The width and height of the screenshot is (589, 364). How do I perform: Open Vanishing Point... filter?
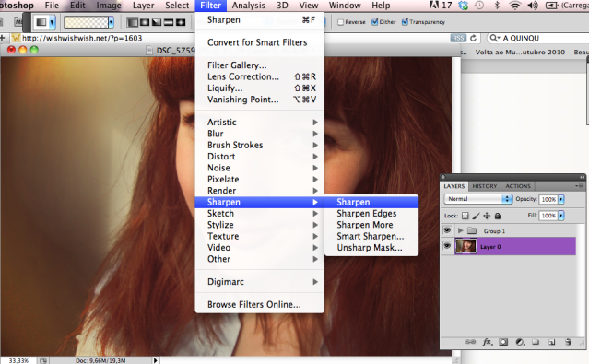(x=260, y=100)
